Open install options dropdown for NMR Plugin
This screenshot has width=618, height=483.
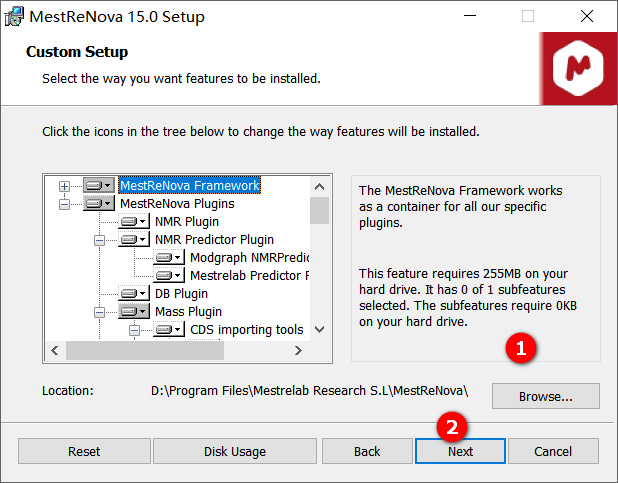(x=134, y=221)
